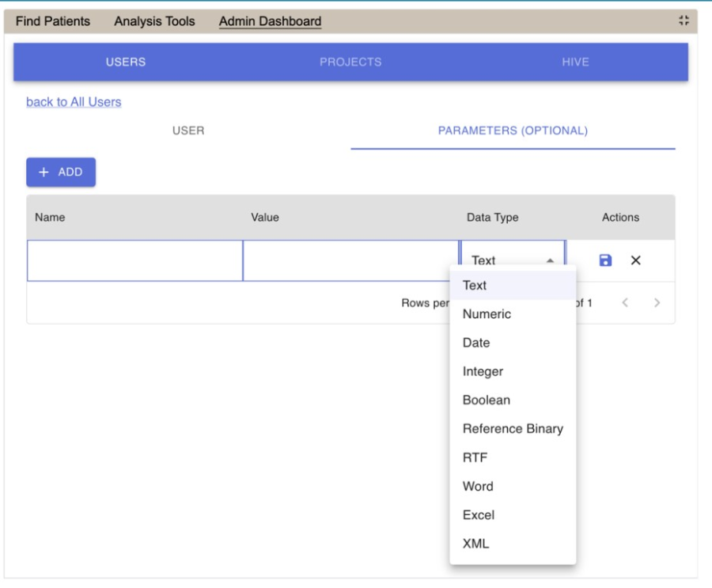Screen dimensions: 712x588
Task: Click the Add button
Action: pos(61,172)
